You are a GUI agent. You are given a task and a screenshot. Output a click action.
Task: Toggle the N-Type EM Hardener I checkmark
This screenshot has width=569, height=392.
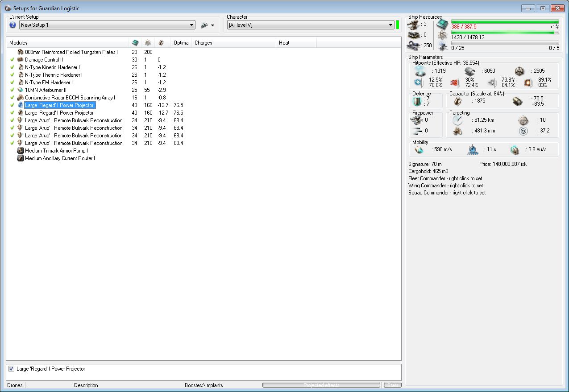[x=12, y=83]
